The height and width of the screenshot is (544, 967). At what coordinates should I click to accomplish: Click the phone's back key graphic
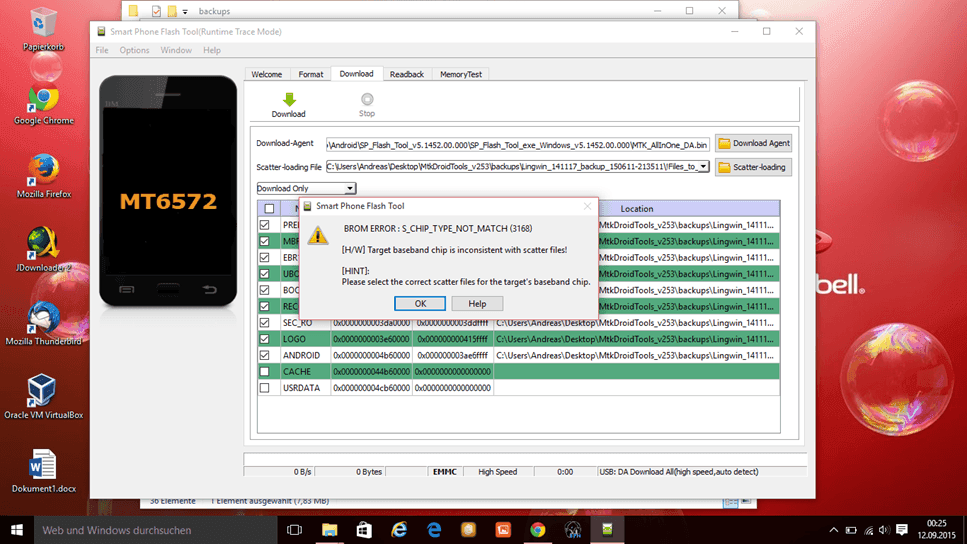210,289
